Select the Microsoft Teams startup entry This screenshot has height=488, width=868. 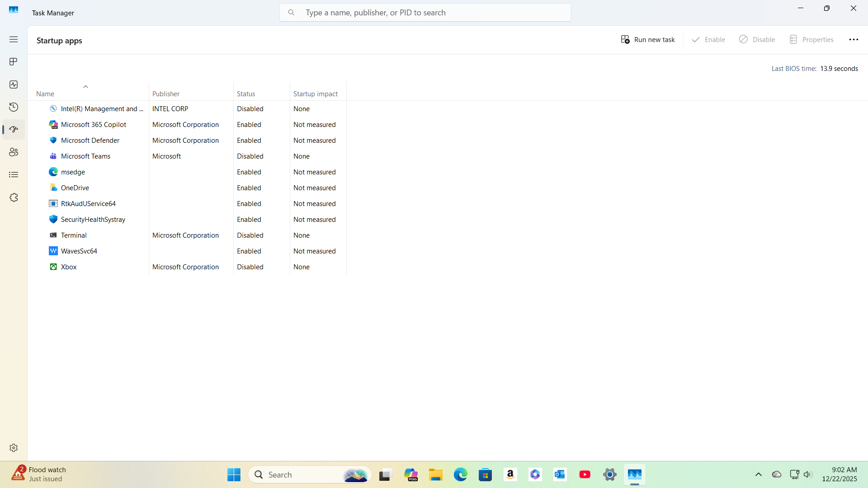(x=85, y=156)
